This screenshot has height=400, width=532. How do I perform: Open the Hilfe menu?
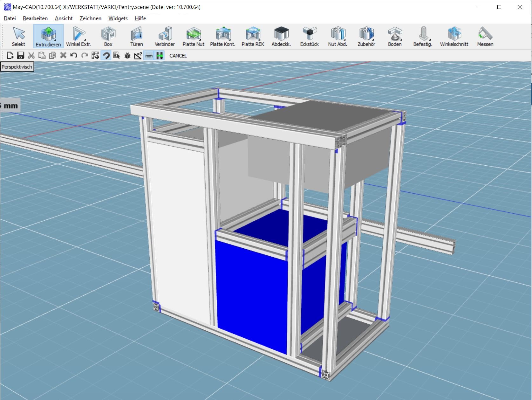coord(140,18)
